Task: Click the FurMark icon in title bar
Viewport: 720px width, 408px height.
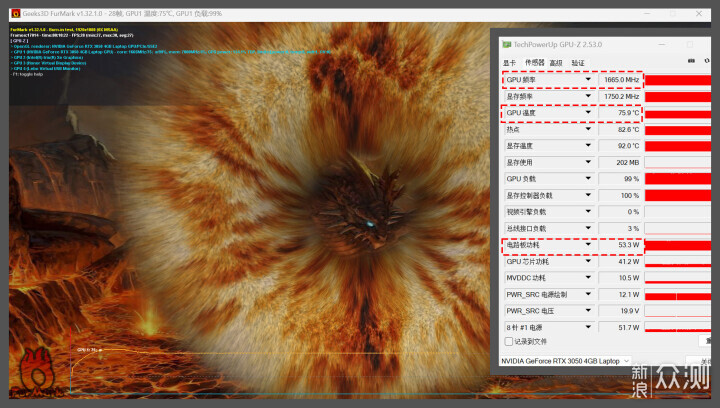Action: (x=16, y=14)
